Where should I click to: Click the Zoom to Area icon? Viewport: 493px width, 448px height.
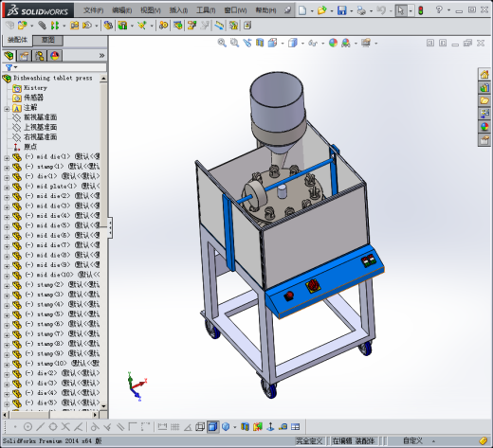[234, 43]
